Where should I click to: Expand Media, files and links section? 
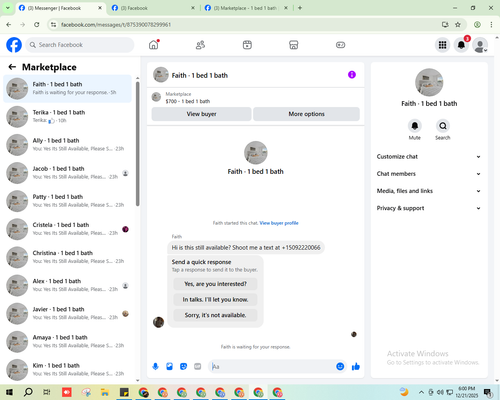pos(429,191)
